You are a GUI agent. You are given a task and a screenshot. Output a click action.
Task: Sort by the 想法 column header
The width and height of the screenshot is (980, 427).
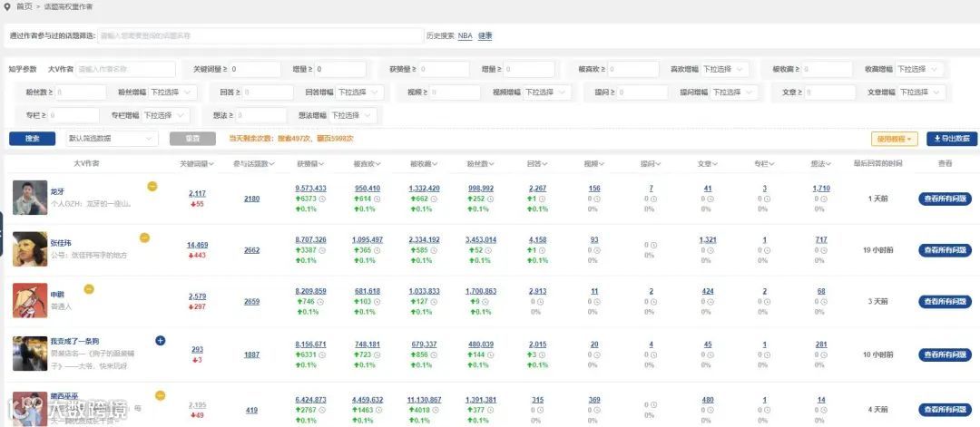click(x=820, y=164)
